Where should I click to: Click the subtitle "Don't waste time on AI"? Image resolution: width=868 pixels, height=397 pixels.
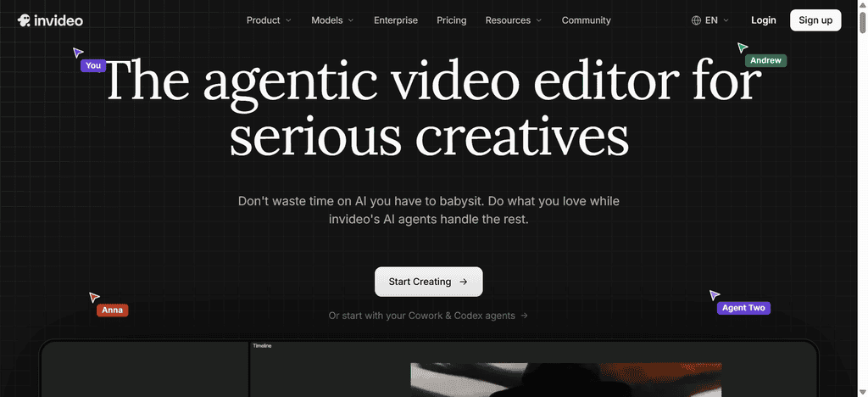point(304,201)
